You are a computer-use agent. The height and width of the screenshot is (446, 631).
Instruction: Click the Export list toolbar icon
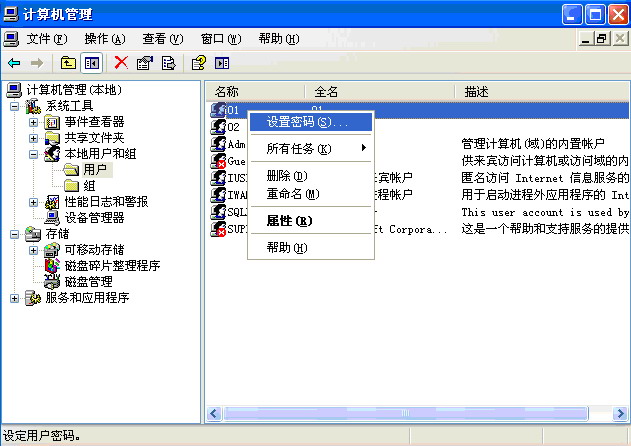tap(168, 63)
